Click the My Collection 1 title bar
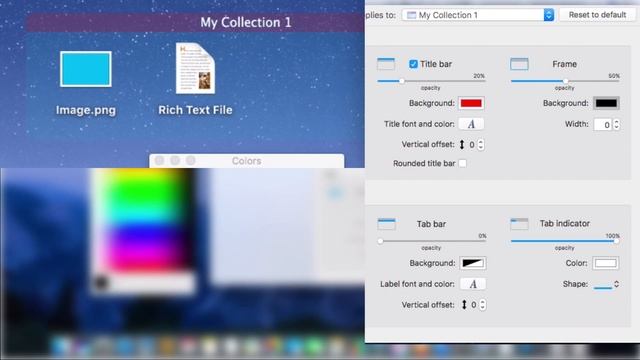 [x=196, y=22]
